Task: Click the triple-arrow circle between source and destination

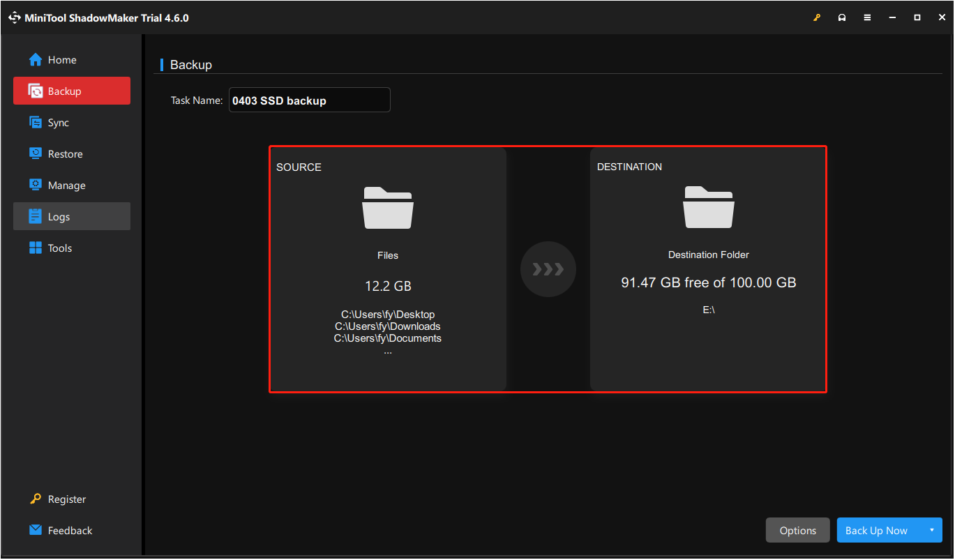Action: (548, 269)
